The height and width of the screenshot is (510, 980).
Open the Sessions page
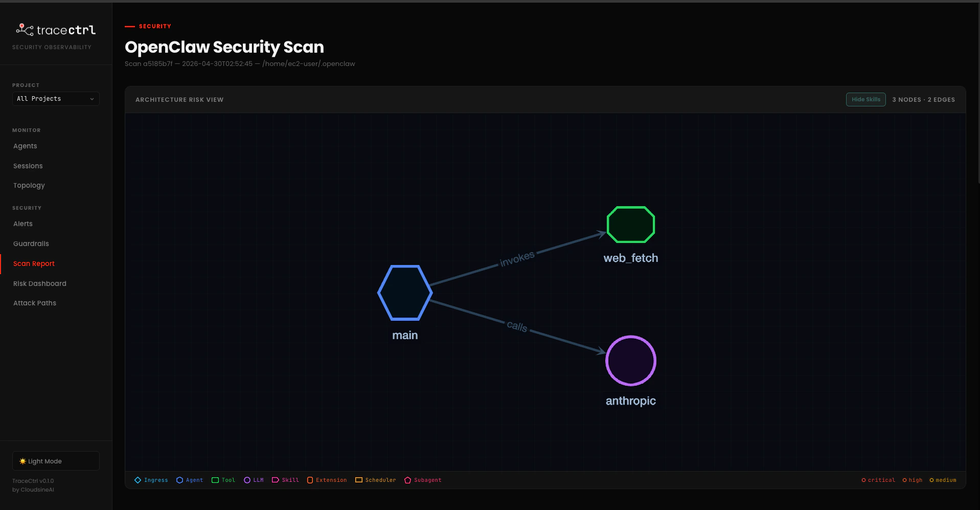click(28, 166)
